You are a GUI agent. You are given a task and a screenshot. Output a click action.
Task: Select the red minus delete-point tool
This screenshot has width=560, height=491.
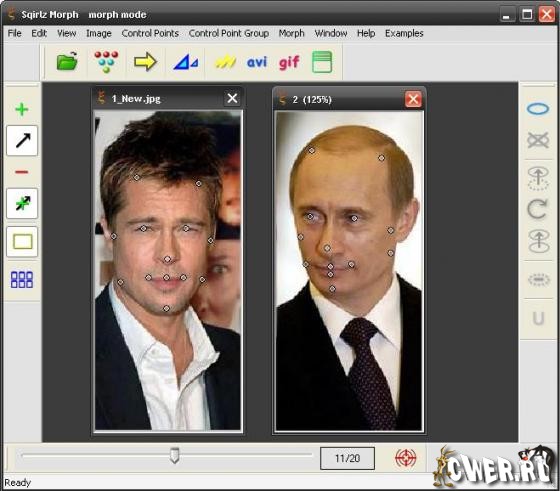pyautogui.click(x=22, y=172)
